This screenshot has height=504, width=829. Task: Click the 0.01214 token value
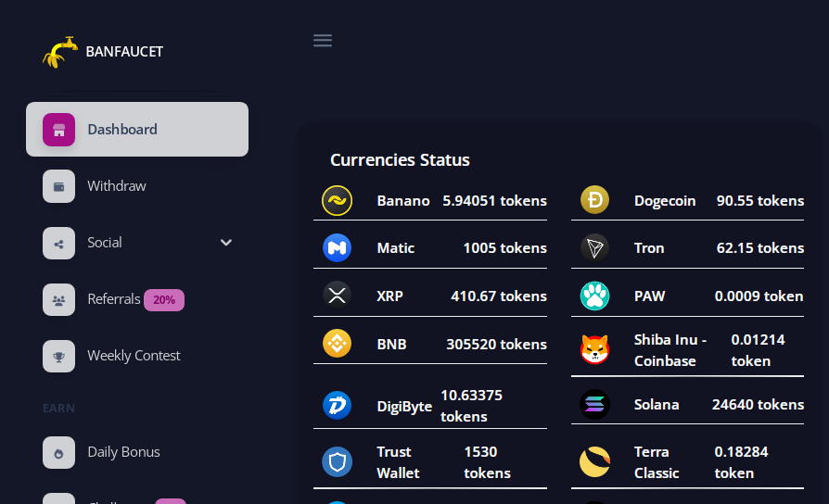pyautogui.click(x=759, y=350)
